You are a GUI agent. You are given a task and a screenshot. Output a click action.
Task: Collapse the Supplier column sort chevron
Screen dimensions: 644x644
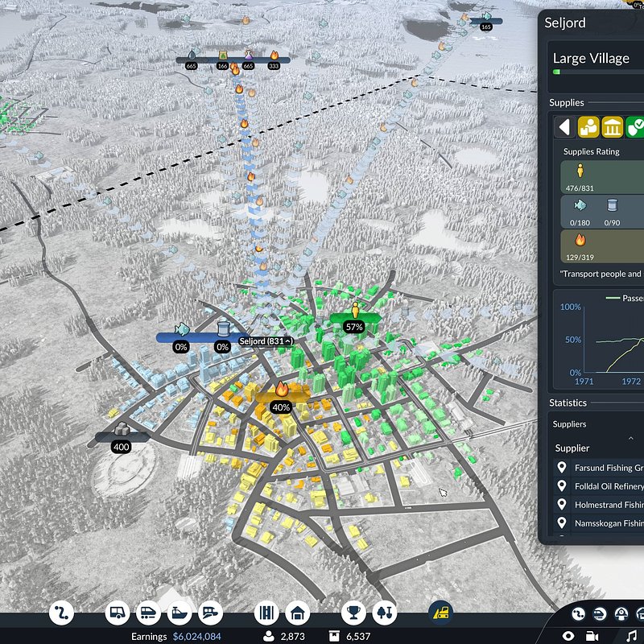tap(631, 438)
